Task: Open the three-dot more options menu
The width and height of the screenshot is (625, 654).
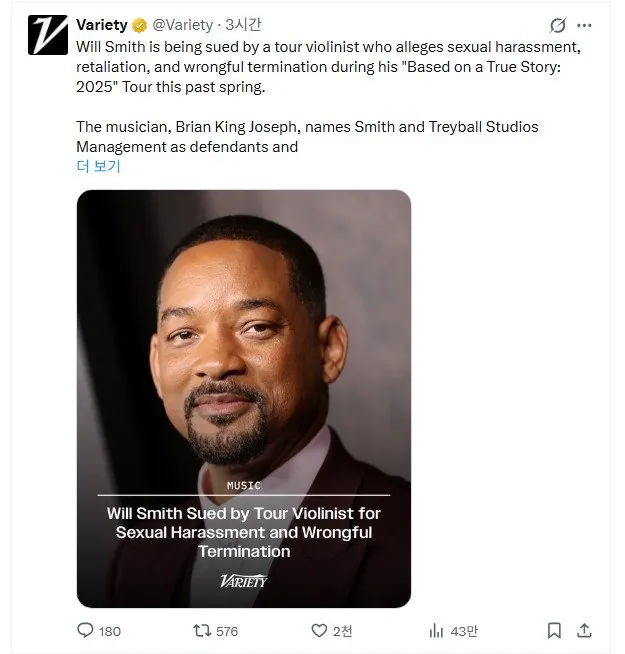Action: (585, 25)
